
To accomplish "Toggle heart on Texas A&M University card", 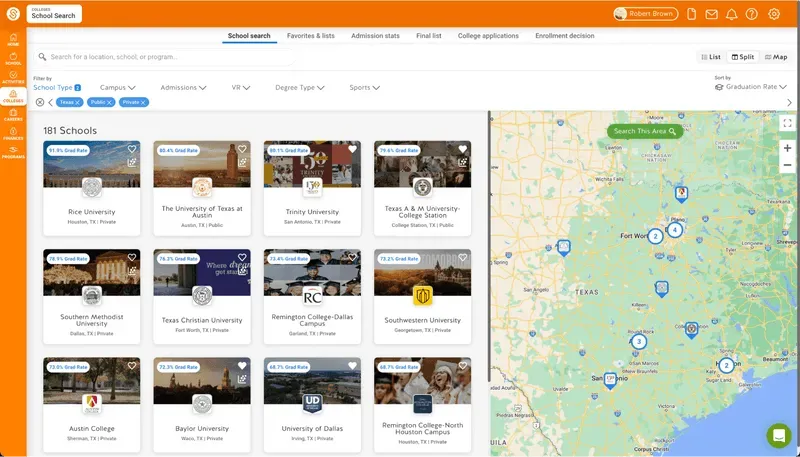I will pyautogui.click(x=462, y=149).
